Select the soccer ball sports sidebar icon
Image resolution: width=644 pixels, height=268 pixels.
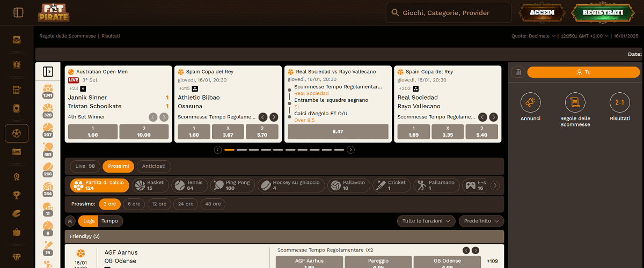point(17,133)
